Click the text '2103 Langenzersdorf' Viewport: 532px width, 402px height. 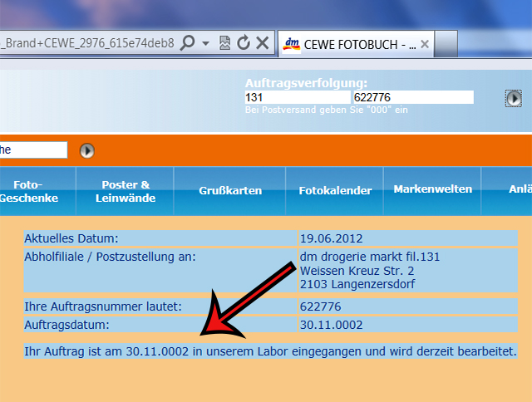tap(357, 284)
